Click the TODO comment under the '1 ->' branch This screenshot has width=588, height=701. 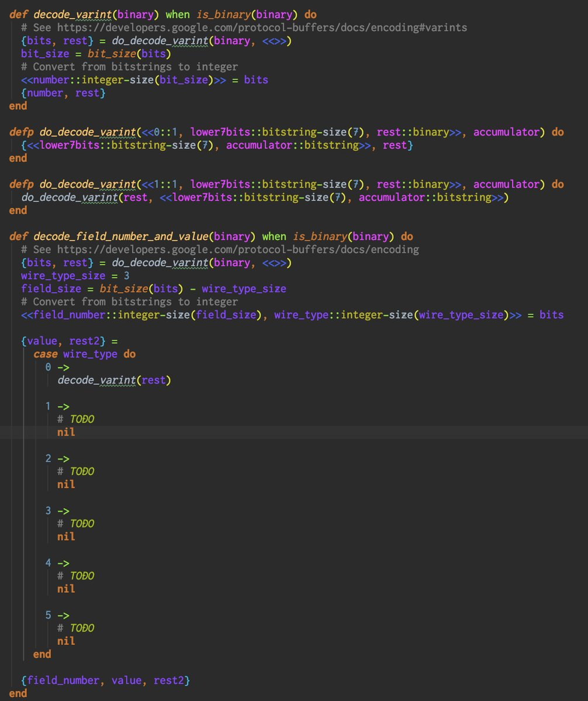tap(76, 419)
